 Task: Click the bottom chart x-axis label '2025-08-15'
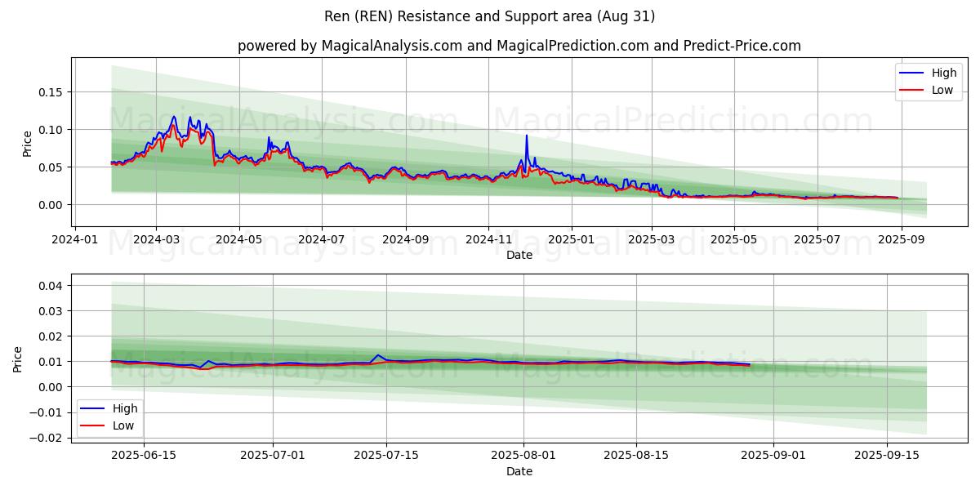(x=636, y=457)
